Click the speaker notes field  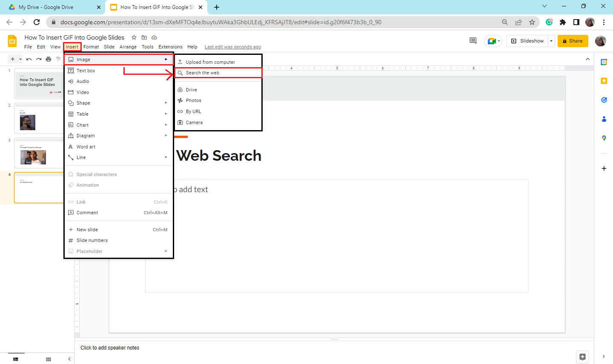334,348
